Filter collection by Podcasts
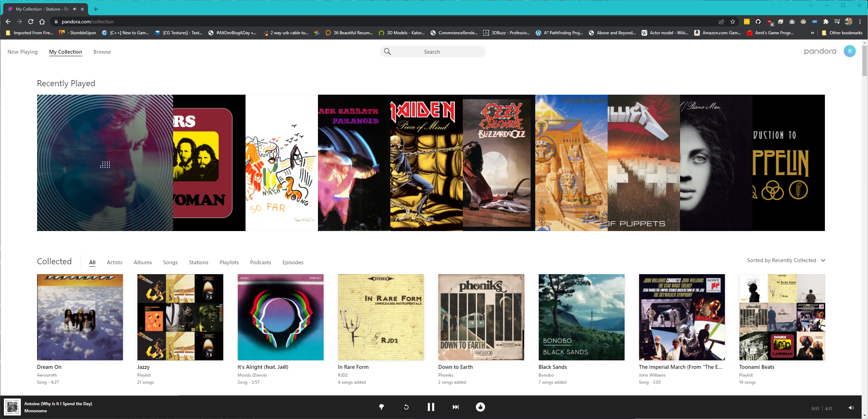The width and height of the screenshot is (868, 419). (x=261, y=262)
